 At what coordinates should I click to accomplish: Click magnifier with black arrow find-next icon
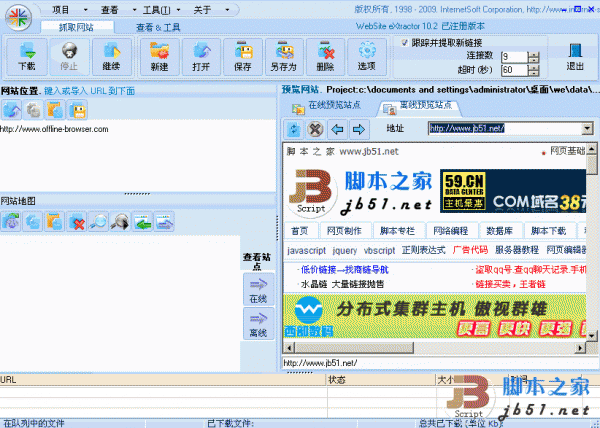[120, 221]
